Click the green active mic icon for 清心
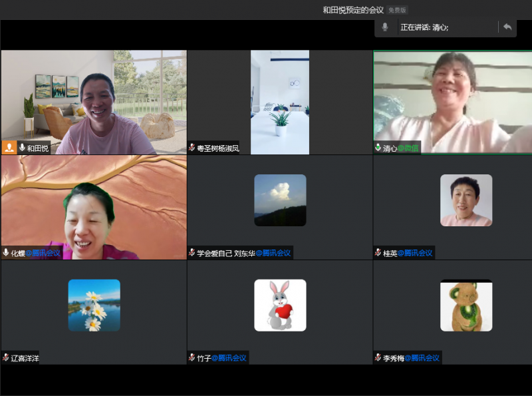532x396 pixels. click(378, 148)
